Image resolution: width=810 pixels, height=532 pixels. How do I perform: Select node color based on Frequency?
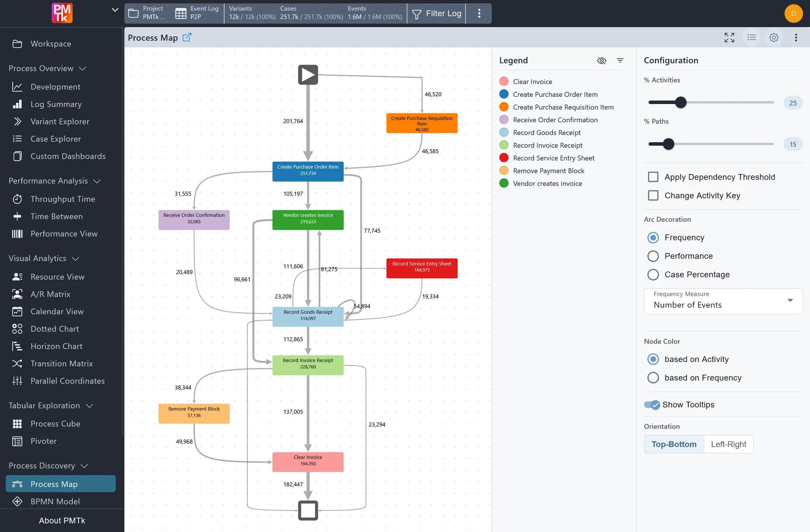pyautogui.click(x=653, y=378)
